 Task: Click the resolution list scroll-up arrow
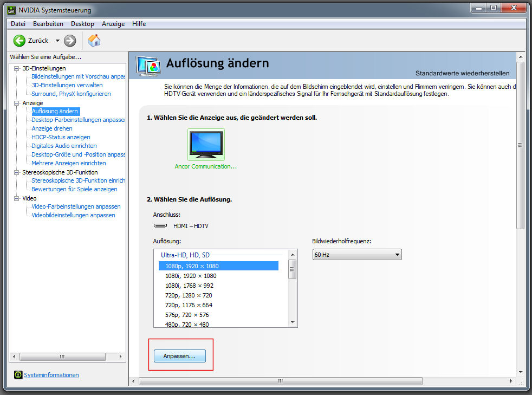tap(293, 255)
